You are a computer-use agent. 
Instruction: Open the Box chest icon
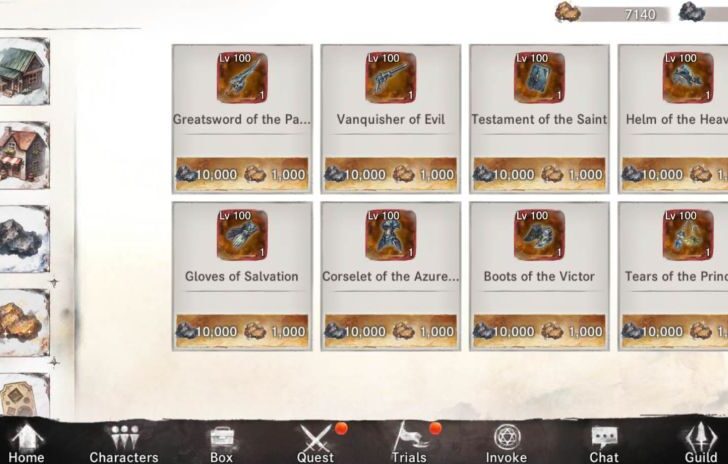tap(221, 444)
